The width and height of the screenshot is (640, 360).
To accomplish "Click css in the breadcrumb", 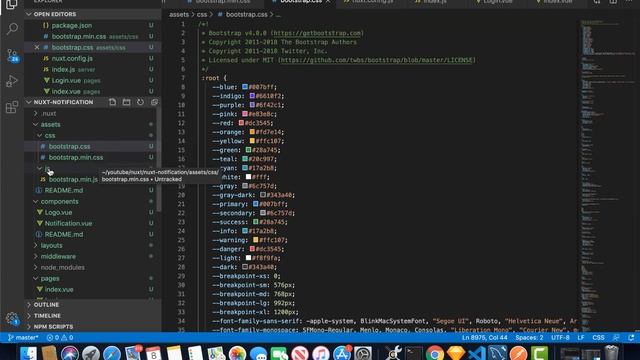I will point(202,14).
